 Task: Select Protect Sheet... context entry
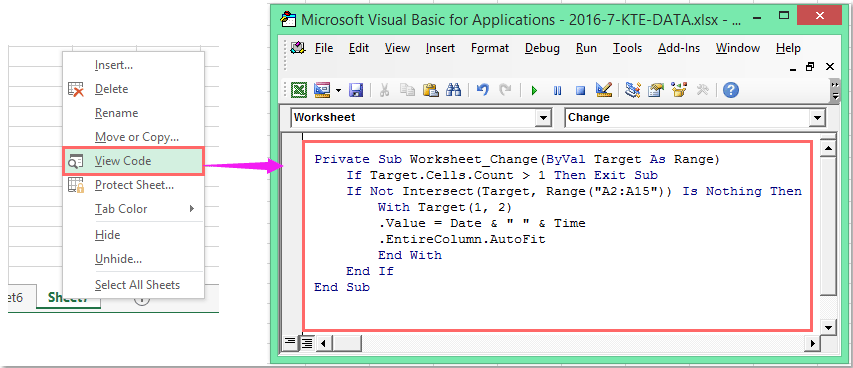(x=133, y=185)
